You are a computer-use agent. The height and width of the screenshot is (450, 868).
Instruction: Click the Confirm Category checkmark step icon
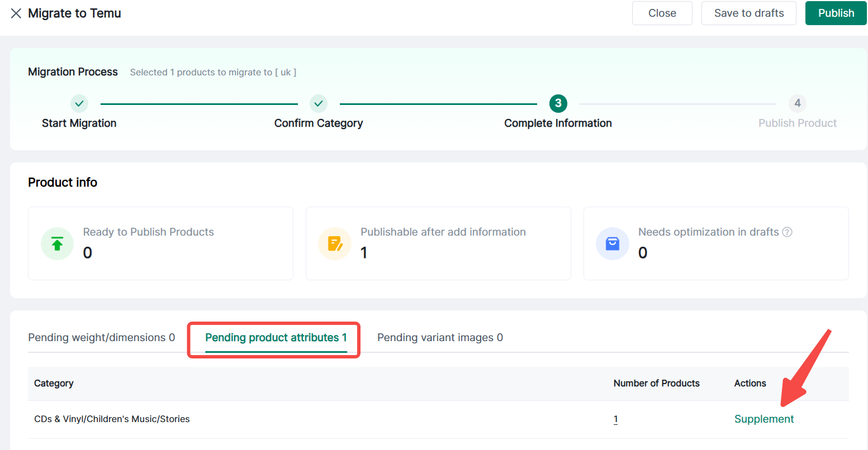319,103
